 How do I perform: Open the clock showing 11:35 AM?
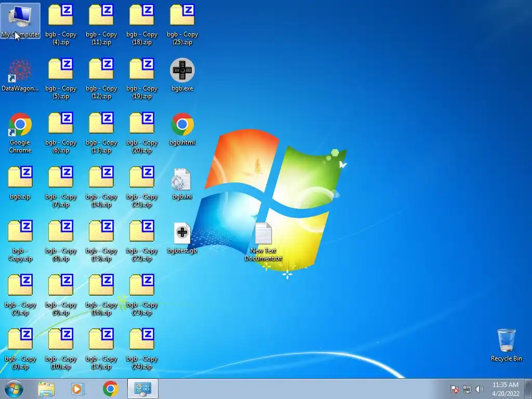pyautogui.click(x=506, y=389)
